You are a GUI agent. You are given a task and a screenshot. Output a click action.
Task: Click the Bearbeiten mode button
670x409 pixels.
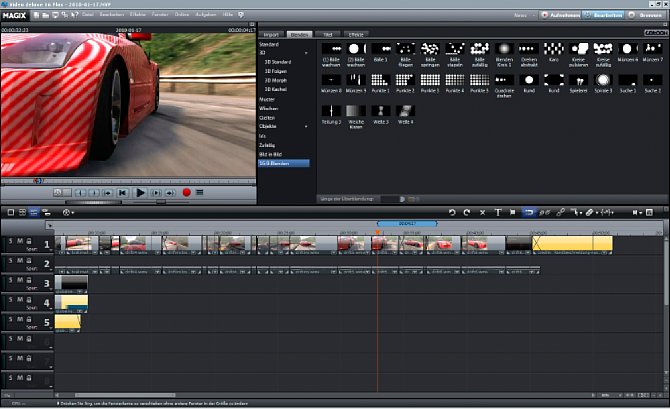click(603, 15)
